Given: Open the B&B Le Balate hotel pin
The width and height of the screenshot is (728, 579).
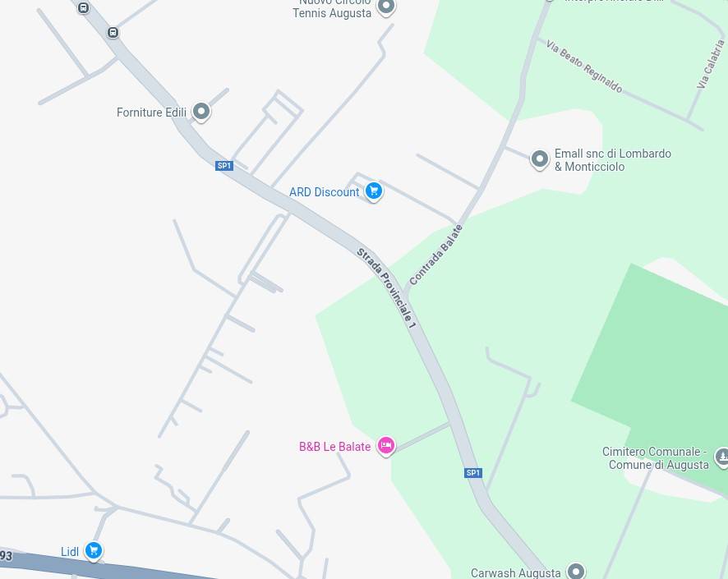Looking at the screenshot, I should (386, 446).
